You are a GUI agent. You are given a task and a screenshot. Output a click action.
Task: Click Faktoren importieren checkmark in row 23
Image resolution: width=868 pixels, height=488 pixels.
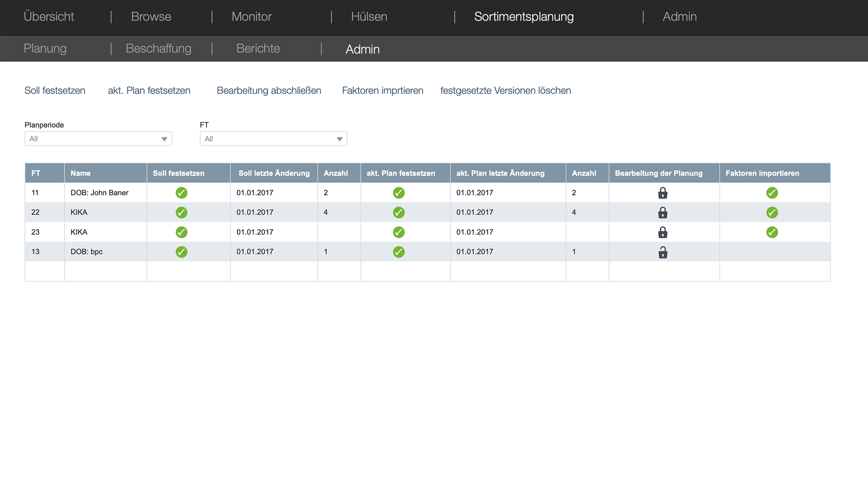click(772, 232)
